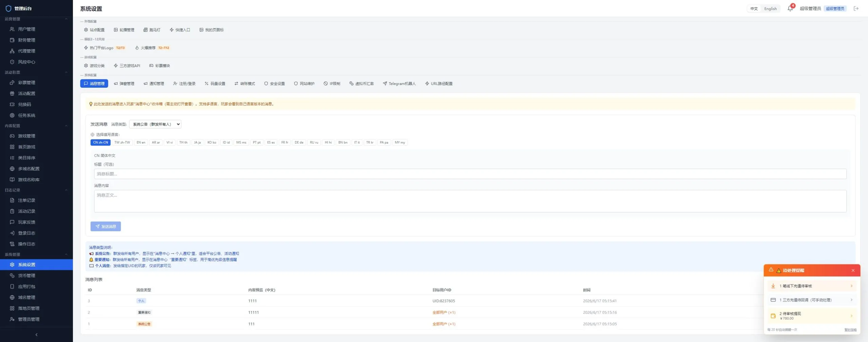
Task: Open 任务系统 sidebar entry
Action: tap(36, 115)
